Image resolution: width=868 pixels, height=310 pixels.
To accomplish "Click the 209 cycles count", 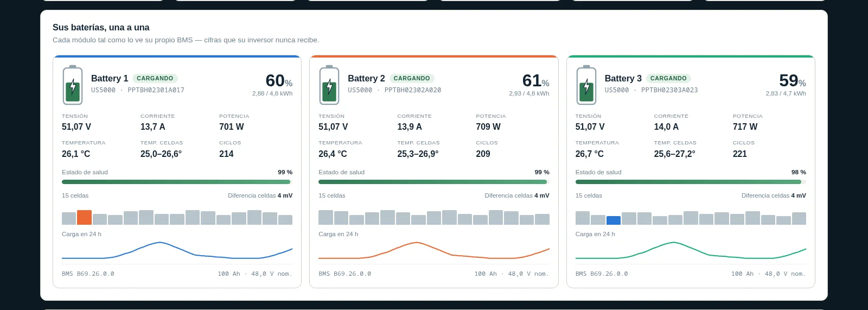I will [483, 154].
